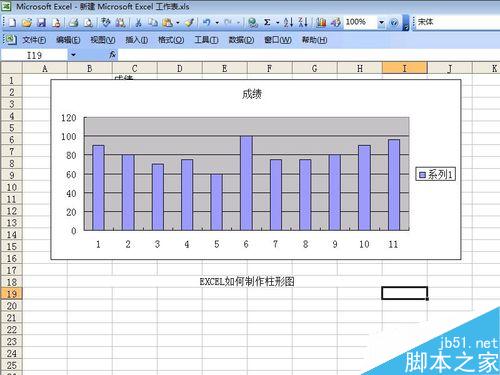
Task: Open the 宋体 font name box
Action: tap(457, 22)
